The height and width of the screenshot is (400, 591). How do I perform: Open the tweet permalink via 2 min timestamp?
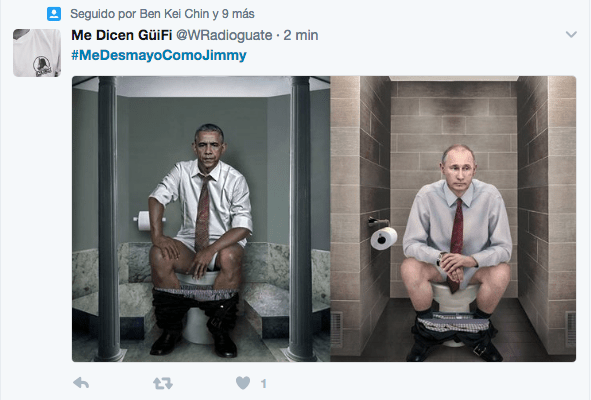(x=301, y=35)
